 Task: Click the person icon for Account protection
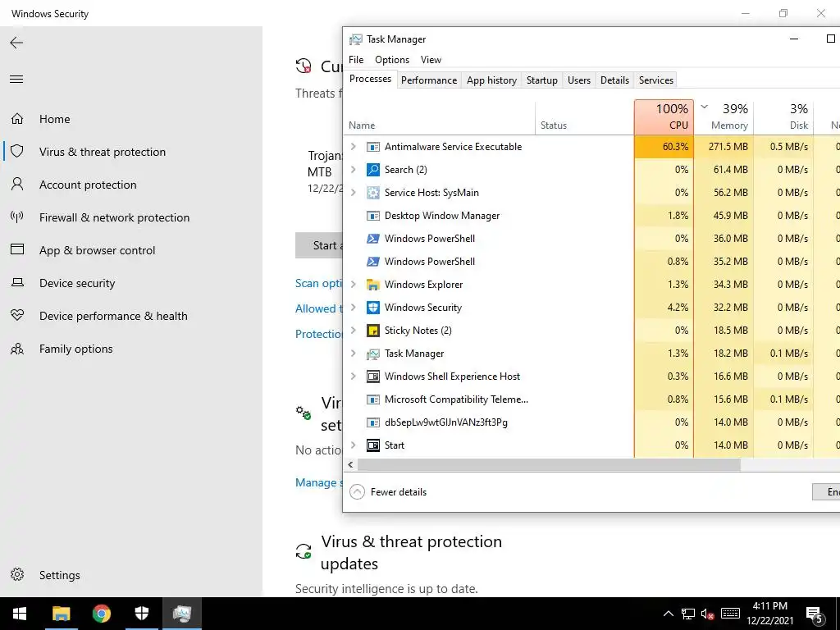pos(17,185)
